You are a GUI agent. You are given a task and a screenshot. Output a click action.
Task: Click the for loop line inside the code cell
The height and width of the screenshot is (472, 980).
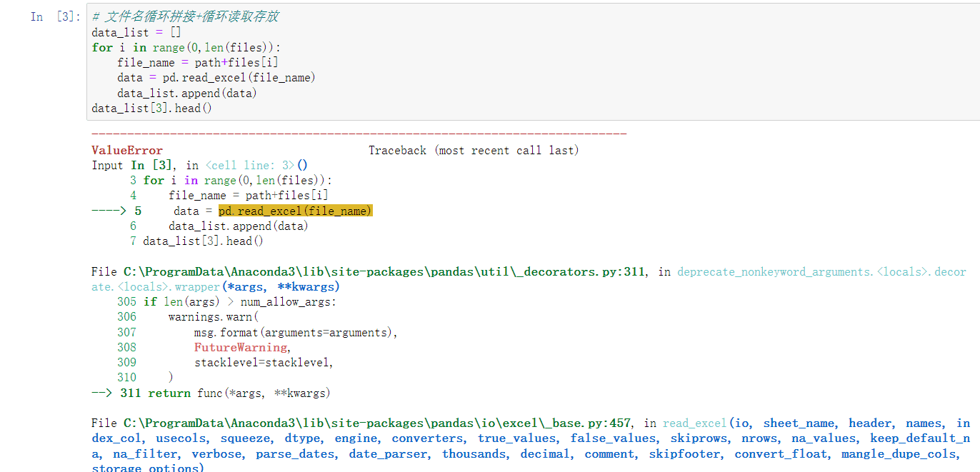tap(186, 47)
